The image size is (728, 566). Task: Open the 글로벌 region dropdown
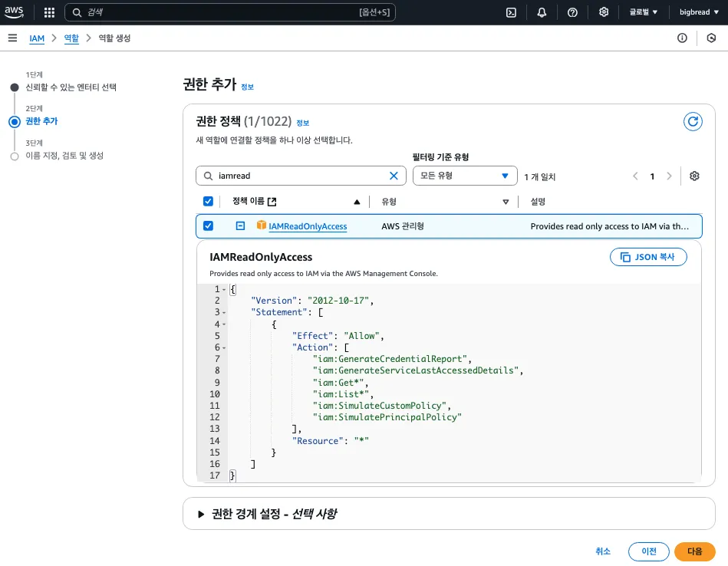point(643,12)
